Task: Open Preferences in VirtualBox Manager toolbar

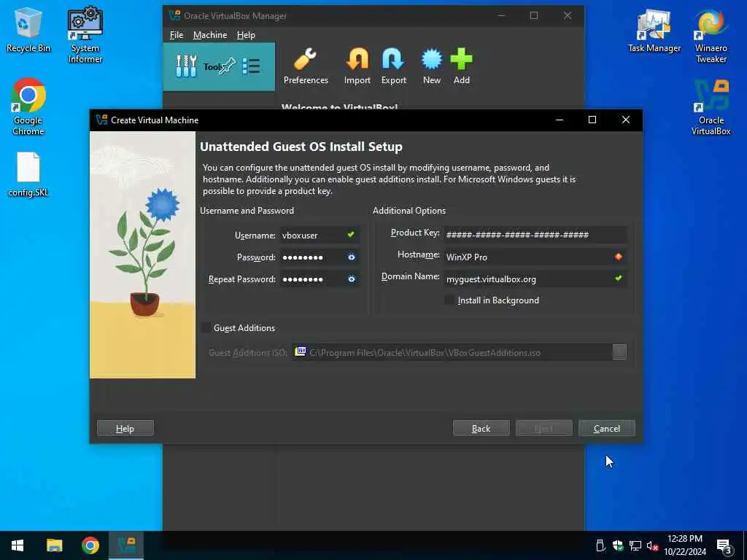Action: point(306,66)
